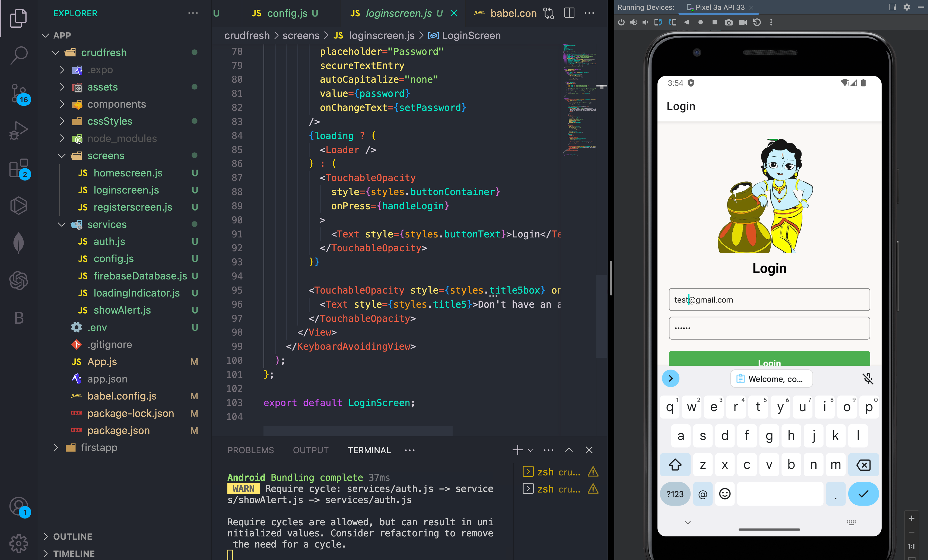Toggle the microphone mute icon on keyboard
This screenshot has width=928, height=560.
pos(868,379)
